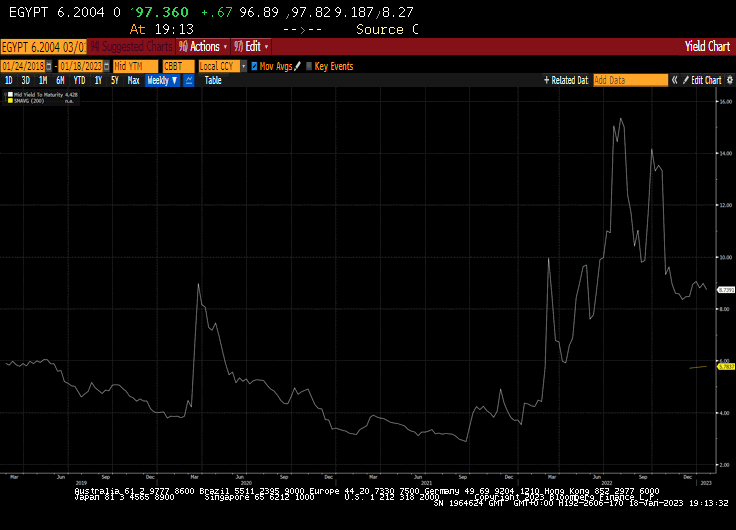Image resolution: width=736 pixels, height=530 pixels.
Task: Select the 3D time range
Action: (26, 80)
